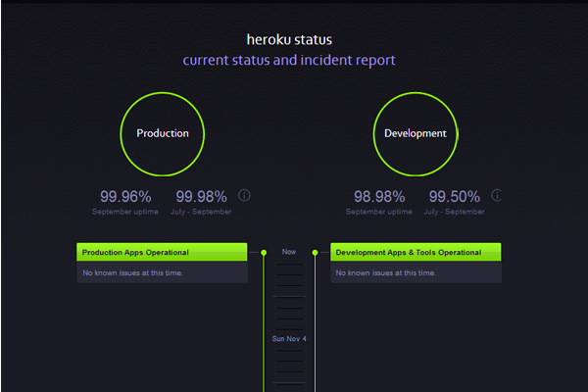The height and width of the screenshot is (392, 588).
Task: Click Development Apps & Tools Operational banner
Action: tap(416, 252)
